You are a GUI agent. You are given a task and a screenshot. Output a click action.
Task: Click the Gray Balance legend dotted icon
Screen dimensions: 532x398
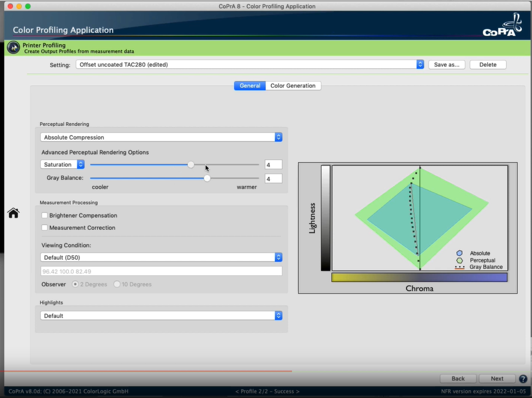pyautogui.click(x=460, y=268)
